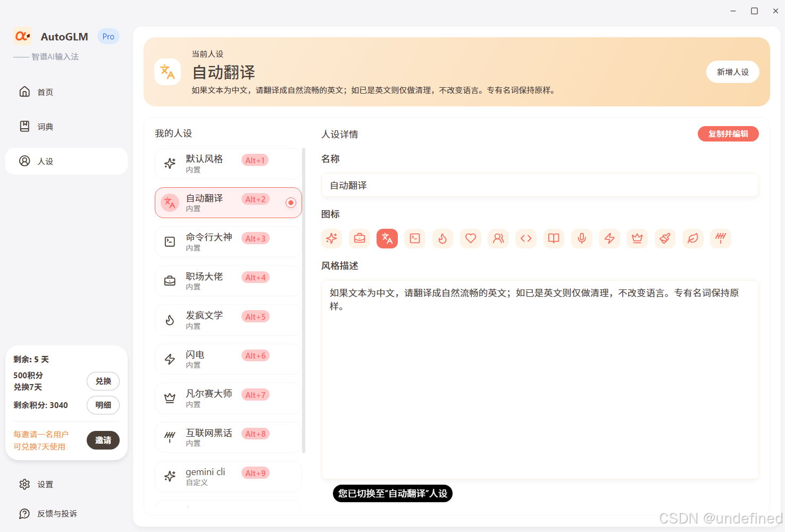Select the 自动翻译 persona row
Viewport: 785px width, 532px height.
(x=228, y=203)
